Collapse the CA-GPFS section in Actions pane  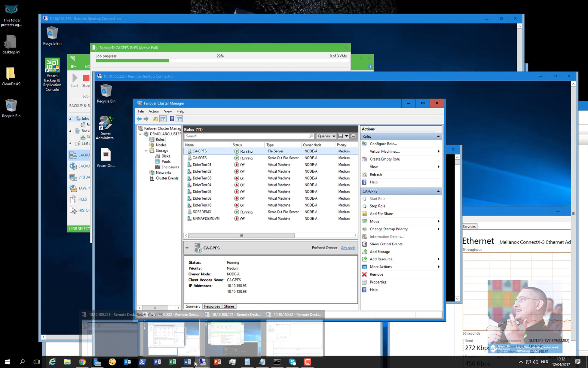tap(438, 191)
